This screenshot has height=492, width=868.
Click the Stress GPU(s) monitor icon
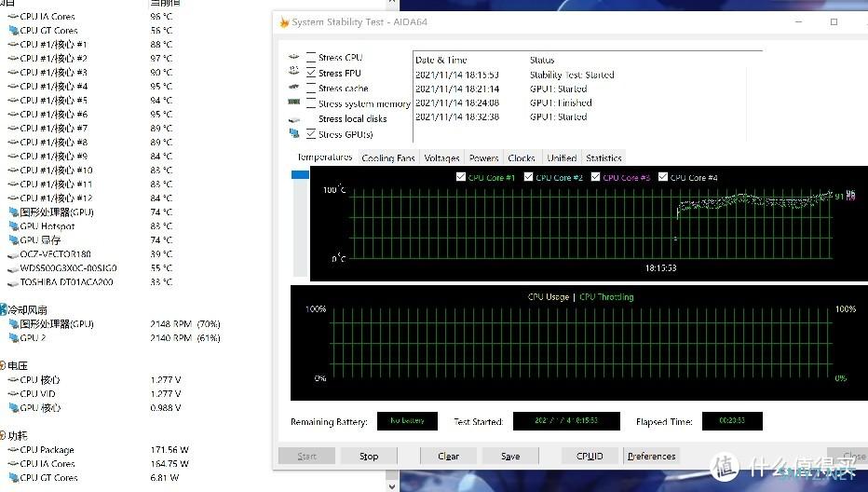pos(294,133)
